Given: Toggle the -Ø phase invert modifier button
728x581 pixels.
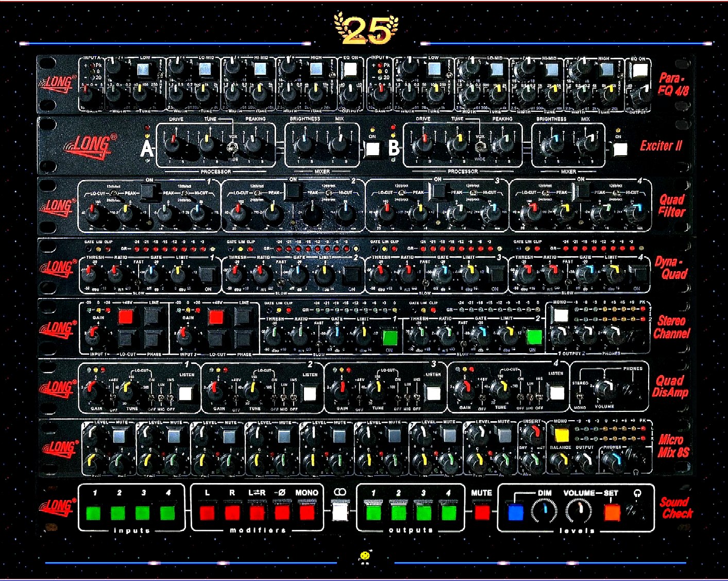Looking at the screenshot, I should tap(282, 512).
